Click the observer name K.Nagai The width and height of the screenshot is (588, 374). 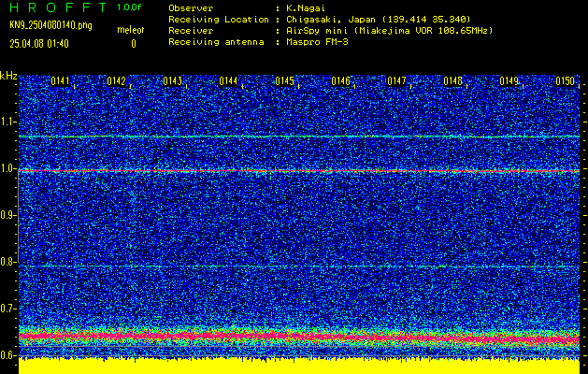tap(306, 8)
